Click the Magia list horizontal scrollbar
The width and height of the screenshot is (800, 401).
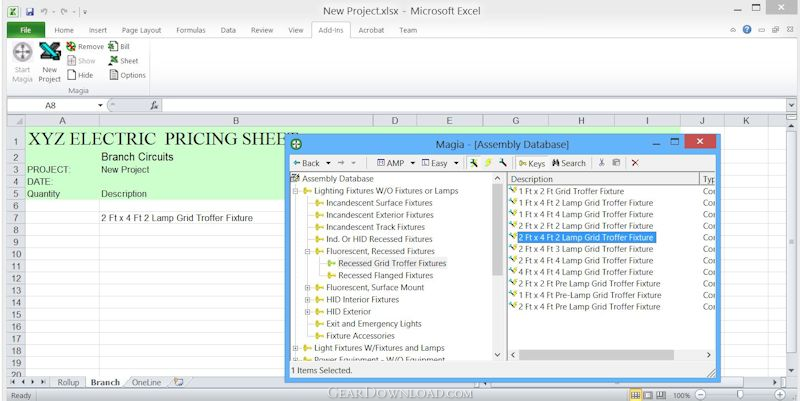tap(596, 355)
